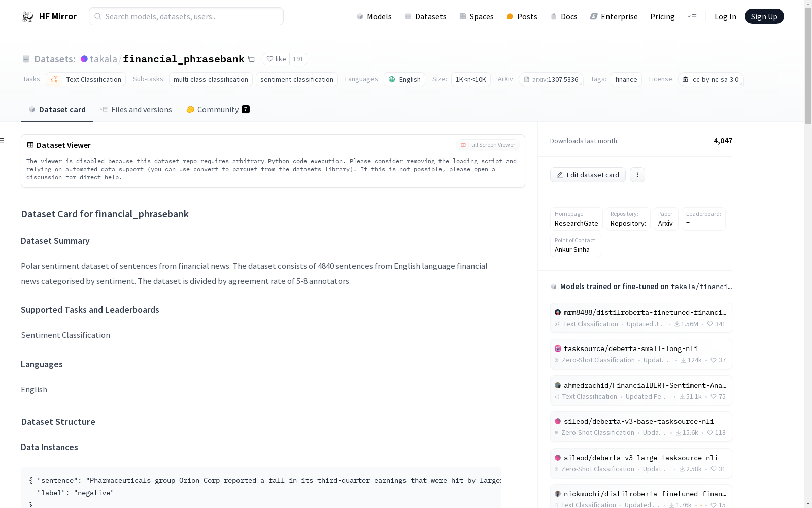This screenshot has height=508, width=812.
Task: Click the English language globe tag
Action: (x=404, y=80)
